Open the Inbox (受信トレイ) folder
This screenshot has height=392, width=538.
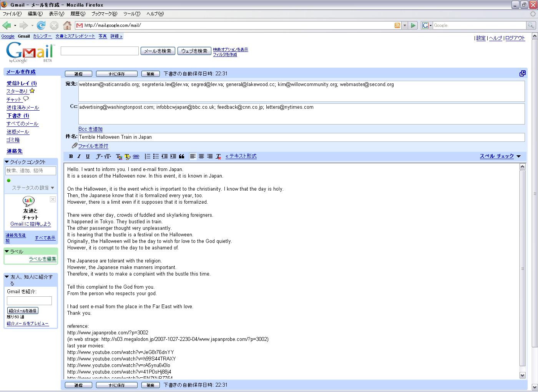[x=22, y=83]
